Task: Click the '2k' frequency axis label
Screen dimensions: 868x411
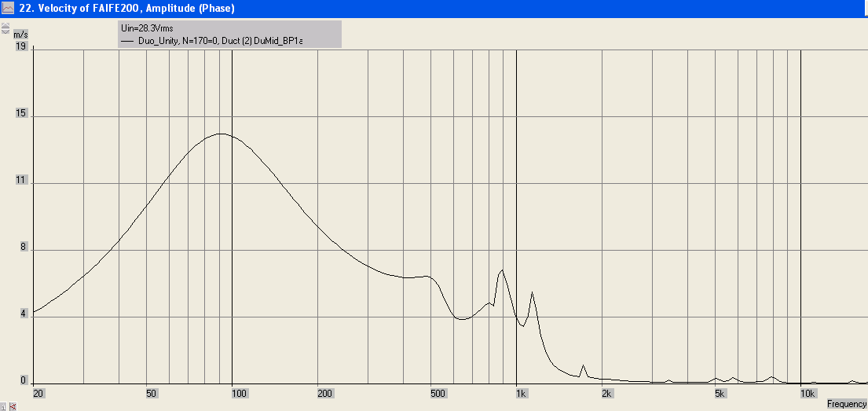Action: 609,394
